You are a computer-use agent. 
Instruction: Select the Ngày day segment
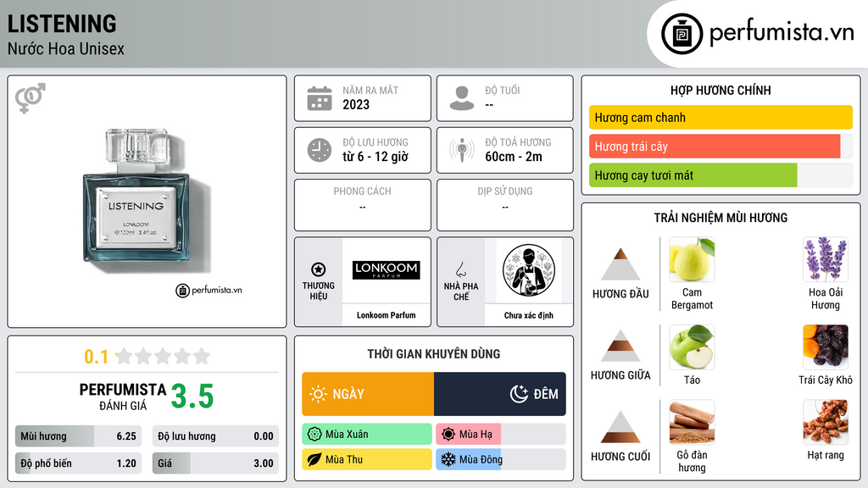pos(368,394)
